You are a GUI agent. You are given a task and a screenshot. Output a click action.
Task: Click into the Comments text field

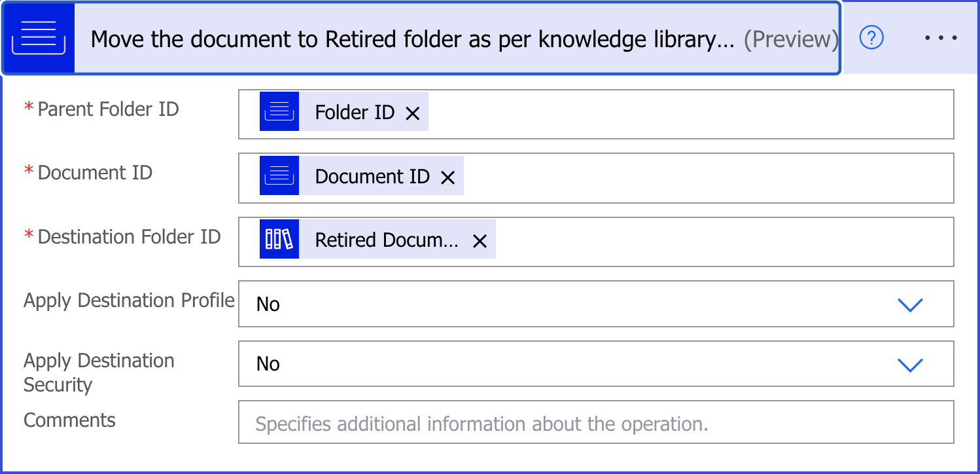click(595, 424)
